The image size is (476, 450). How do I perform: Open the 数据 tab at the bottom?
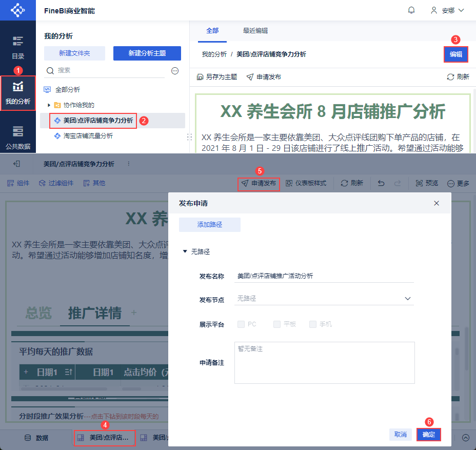[x=36, y=438]
